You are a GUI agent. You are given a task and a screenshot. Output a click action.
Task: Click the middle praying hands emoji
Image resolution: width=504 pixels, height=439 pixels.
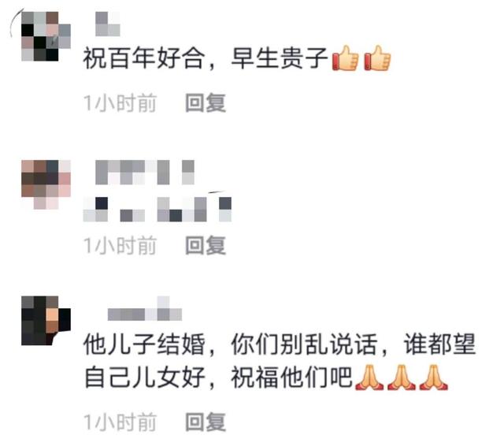402,378
